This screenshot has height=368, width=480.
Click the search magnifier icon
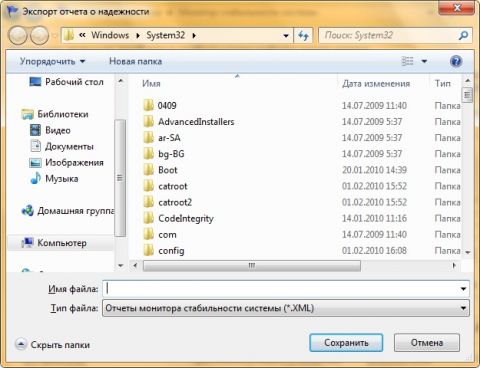[x=463, y=35]
